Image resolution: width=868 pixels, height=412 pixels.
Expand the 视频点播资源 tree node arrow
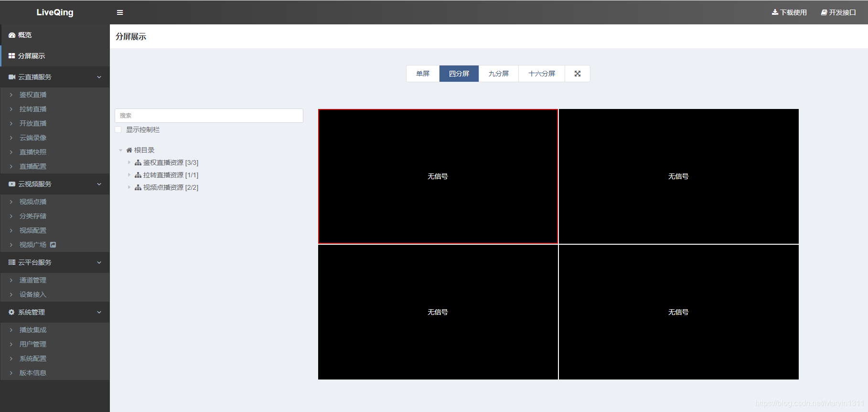pyautogui.click(x=129, y=187)
